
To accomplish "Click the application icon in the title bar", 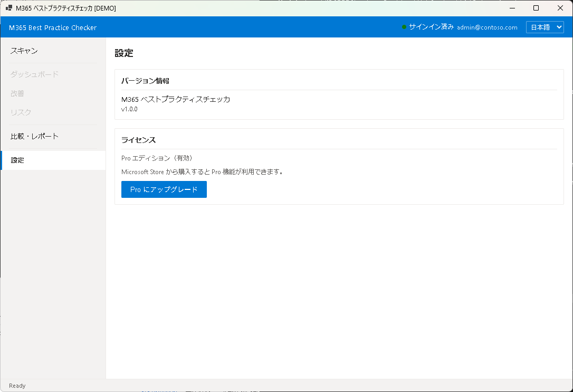I will click(8, 8).
